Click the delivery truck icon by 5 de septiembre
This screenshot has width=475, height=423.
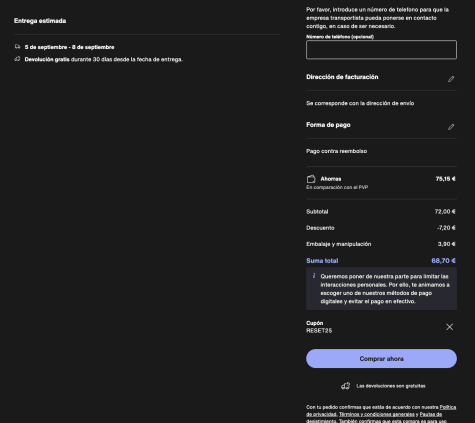click(17, 47)
